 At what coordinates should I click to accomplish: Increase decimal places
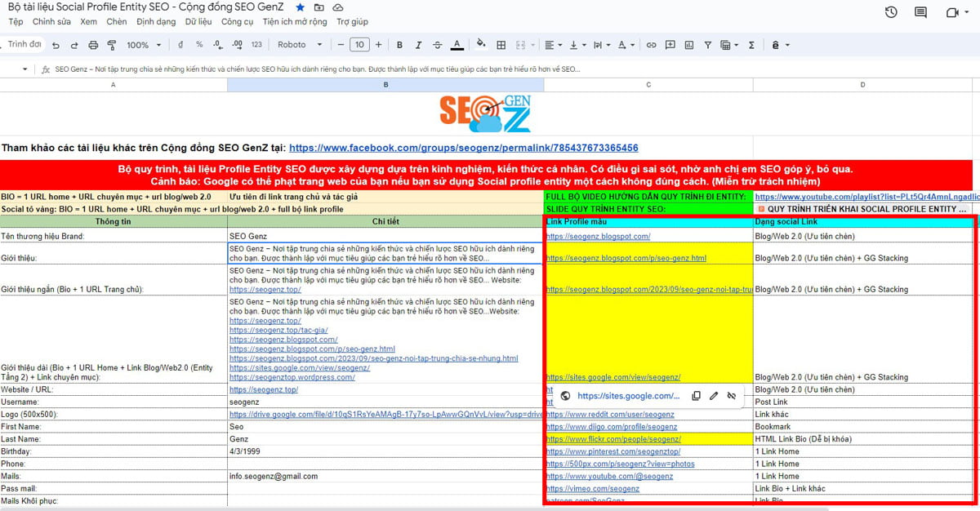pos(236,45)
